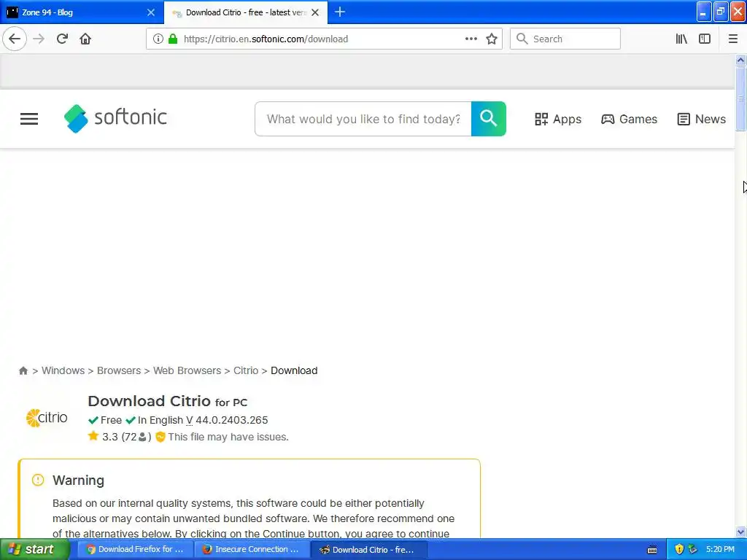Open the Windows Start menu
This screenshot has height=560, width=747.
(x=34, y=549)
